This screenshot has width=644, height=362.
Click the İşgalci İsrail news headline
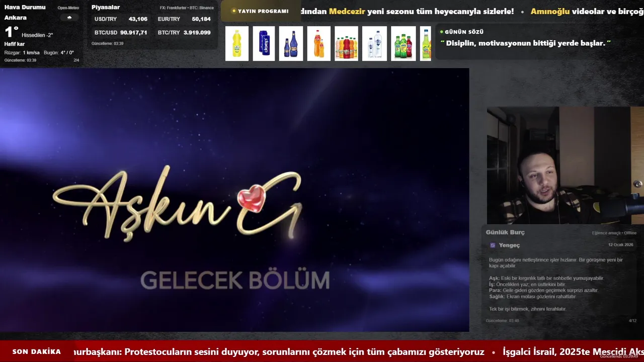pyautogui.click(x=573, y=352)
